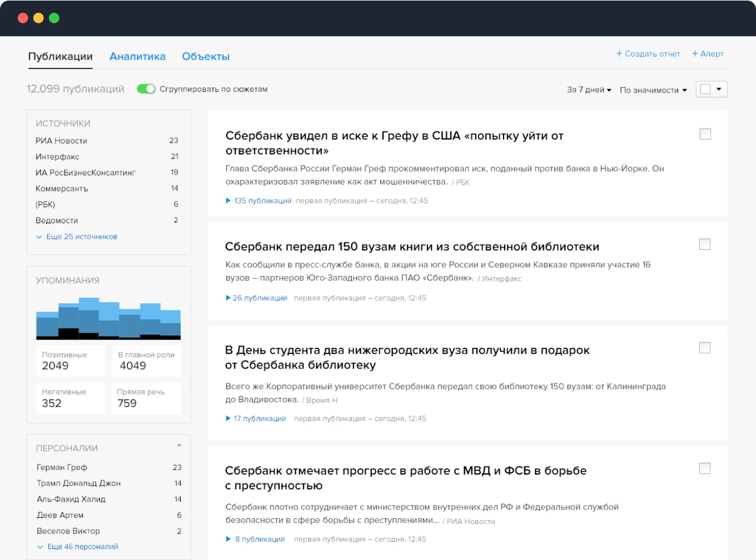Expand 8 публикаций list
The image size is (756, 560).
(255, 539)
